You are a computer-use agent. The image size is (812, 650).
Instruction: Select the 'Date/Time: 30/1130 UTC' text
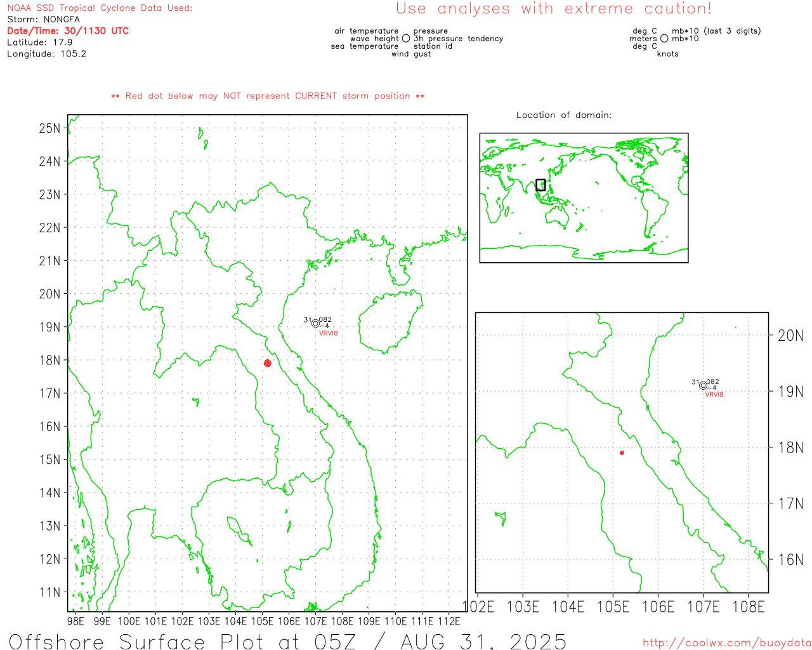tap(68, 30)
